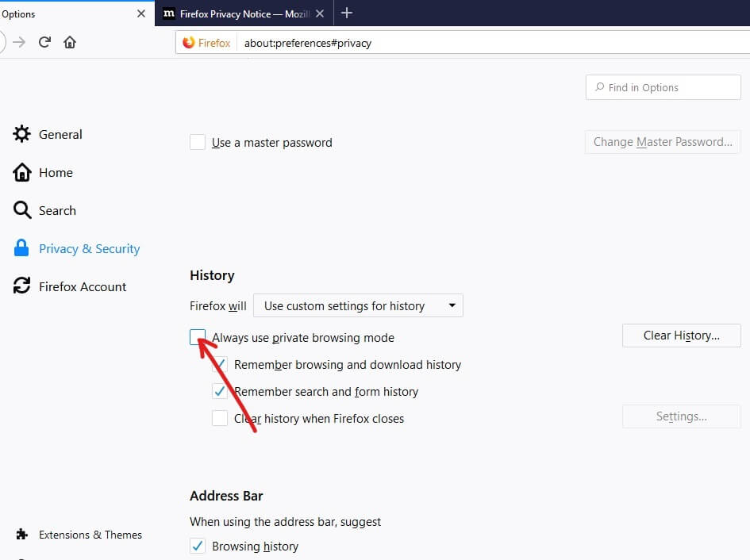Focus the Find in Options search field
This screenshot has width=750, height=560.
pyautogui.click(x=663, y=87)
